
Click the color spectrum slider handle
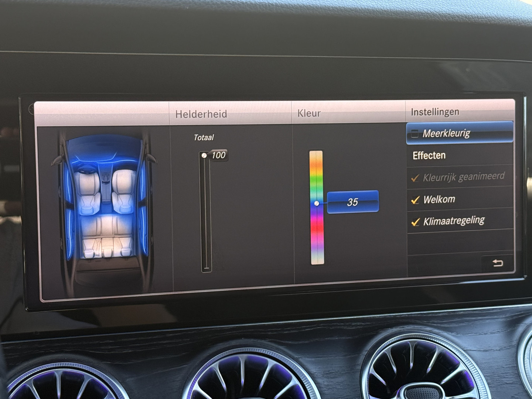[317, 203]
